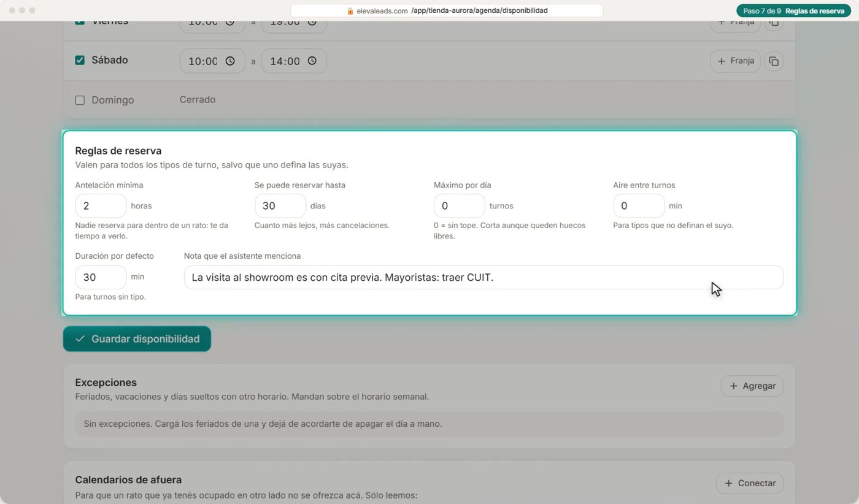Edit the Máximo por día turnos field
The width and height of the screenshot is (859, 504).
coord(460,206)
